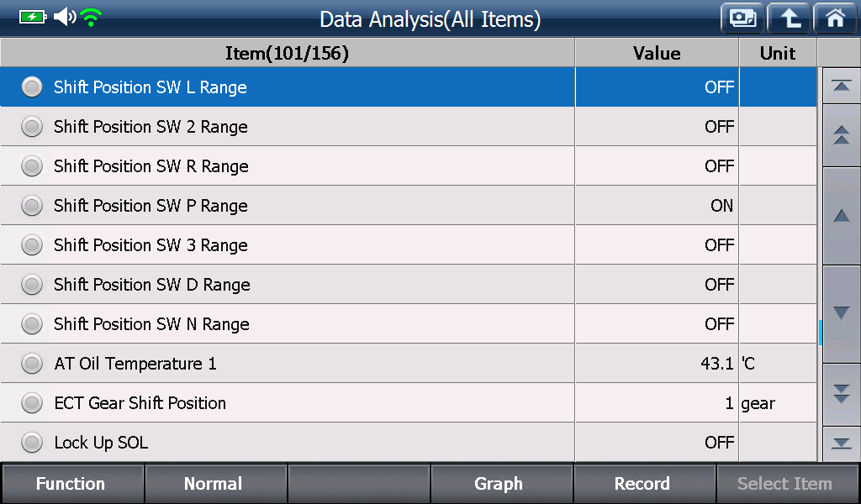
Task: Jump to bottom of list arrow
Action: [841, 444]
